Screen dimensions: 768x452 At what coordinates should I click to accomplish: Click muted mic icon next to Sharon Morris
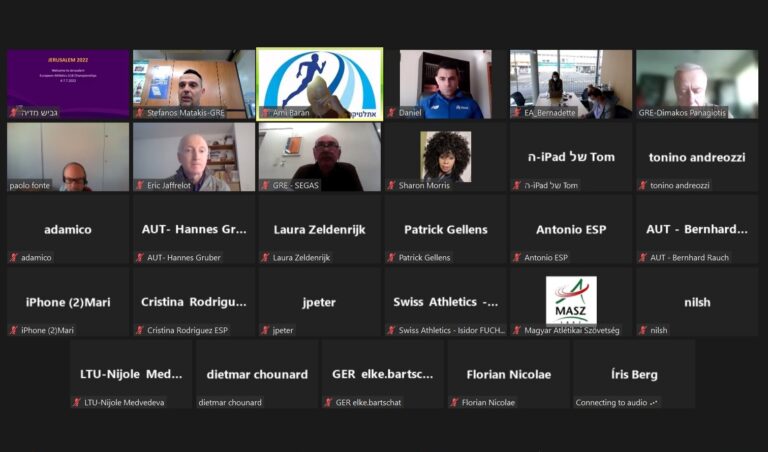pos(391,185)
